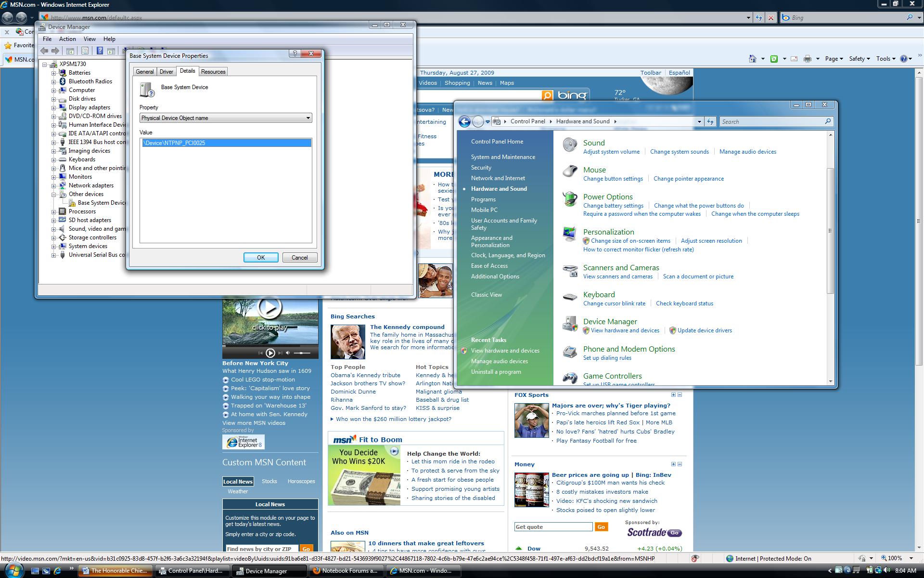Click the help question mark in Properties dialog
The width and height of the screenshot is (924, 578).
click(295, 53)
